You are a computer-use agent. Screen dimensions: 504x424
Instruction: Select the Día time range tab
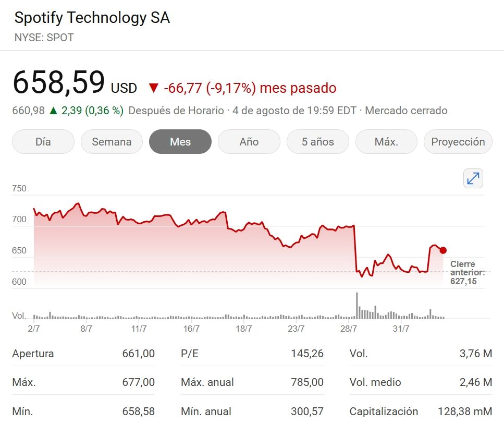click(x=43, y=142)
